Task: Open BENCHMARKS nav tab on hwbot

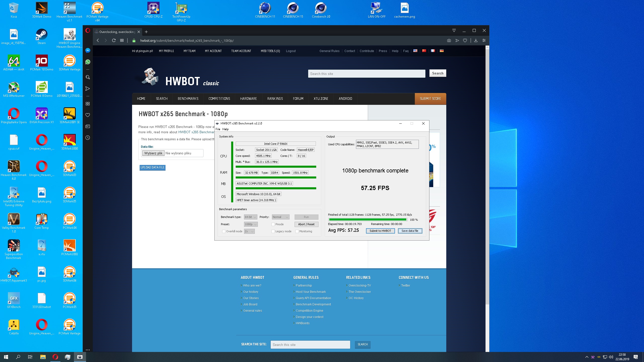Action: [188, 99]
